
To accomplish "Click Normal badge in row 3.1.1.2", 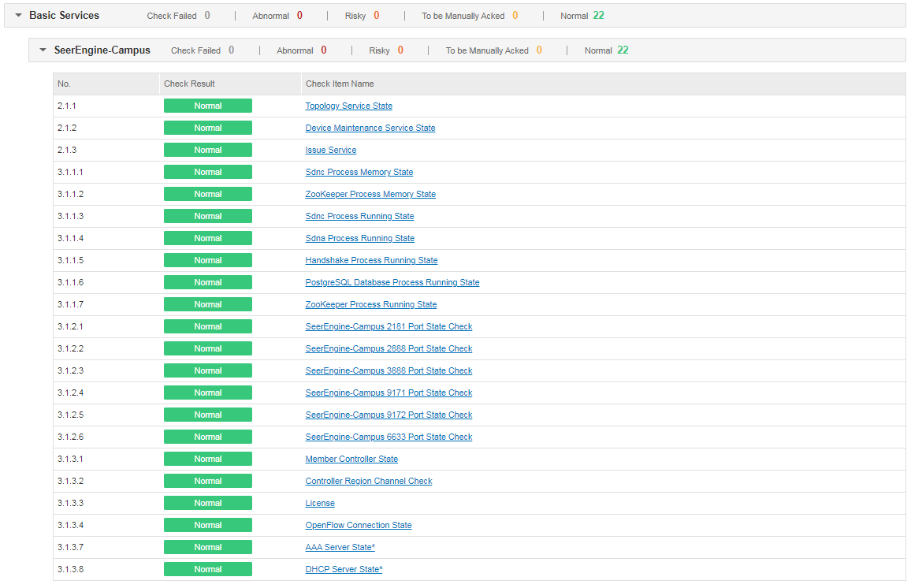I will (x=208, y=194).
